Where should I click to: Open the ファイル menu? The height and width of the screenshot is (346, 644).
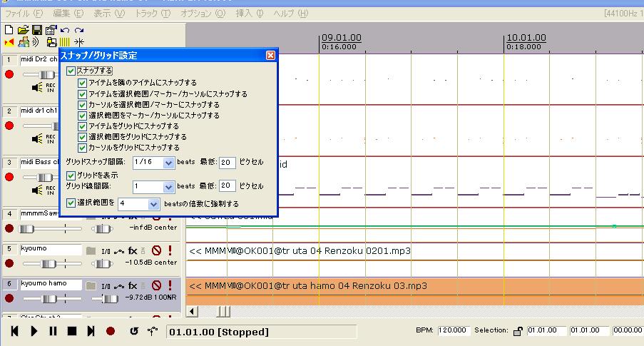[24, 14]
